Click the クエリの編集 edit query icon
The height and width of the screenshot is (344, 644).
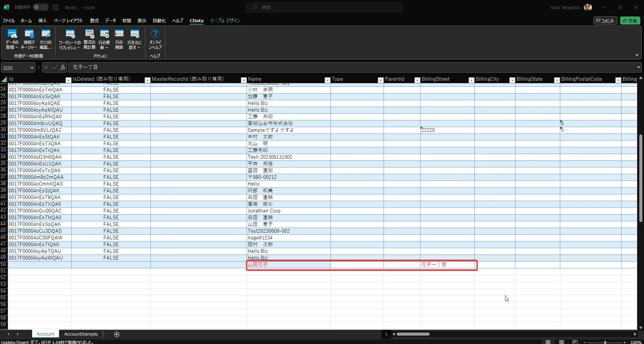pos(46,39)
